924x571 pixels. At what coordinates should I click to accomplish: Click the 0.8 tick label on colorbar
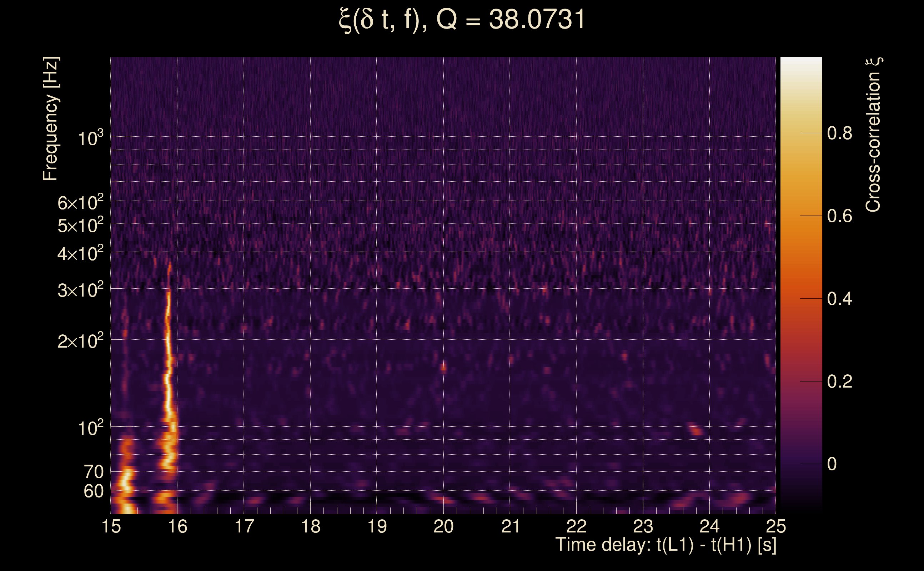click(839, 133)
